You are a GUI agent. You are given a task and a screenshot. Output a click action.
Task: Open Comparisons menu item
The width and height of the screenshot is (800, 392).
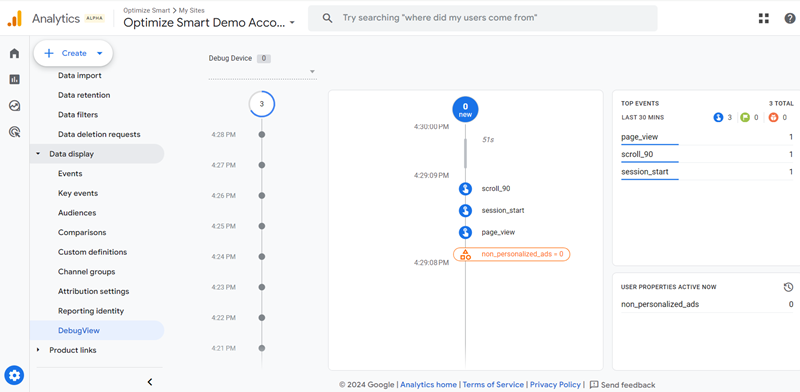82,232
